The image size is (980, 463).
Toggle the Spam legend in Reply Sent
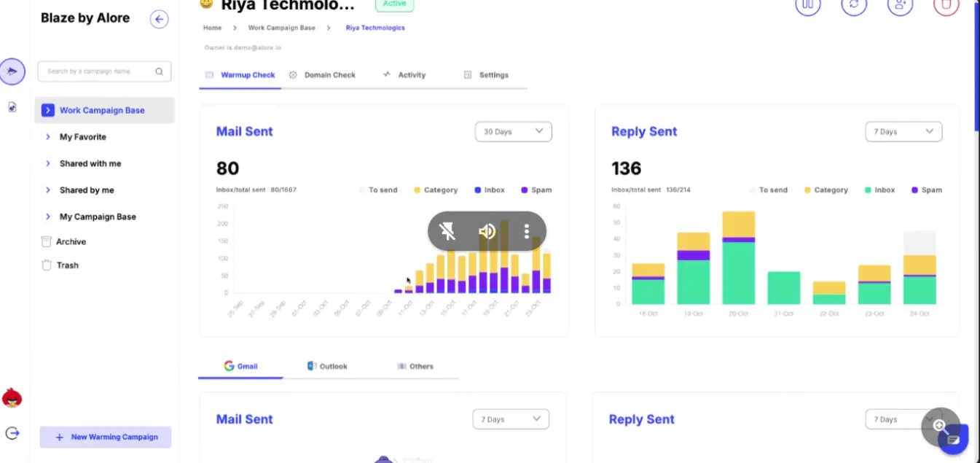(x=927, y=190)
